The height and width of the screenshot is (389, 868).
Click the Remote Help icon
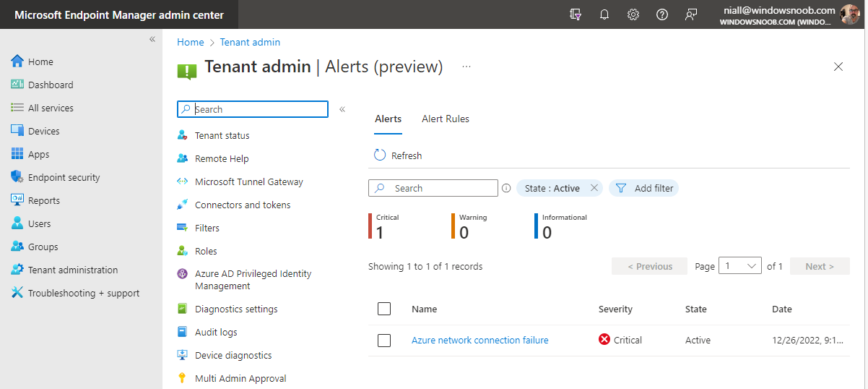[x=183, y=158]
